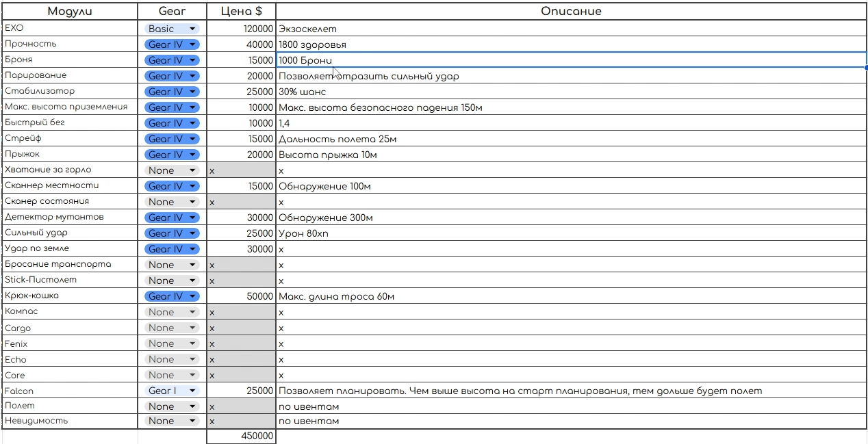Open the Gear dropdown for Стрейф row
This screenshot has width=868, height=444.
[x=172, y=139]
